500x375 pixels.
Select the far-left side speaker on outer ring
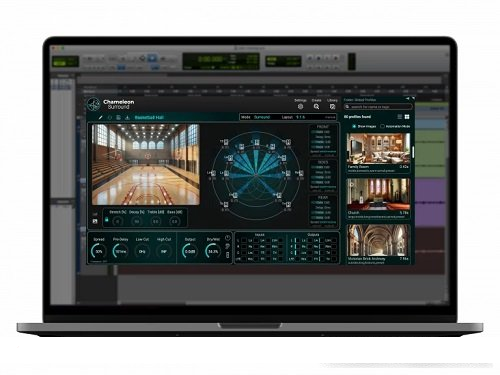click(213, 173)
